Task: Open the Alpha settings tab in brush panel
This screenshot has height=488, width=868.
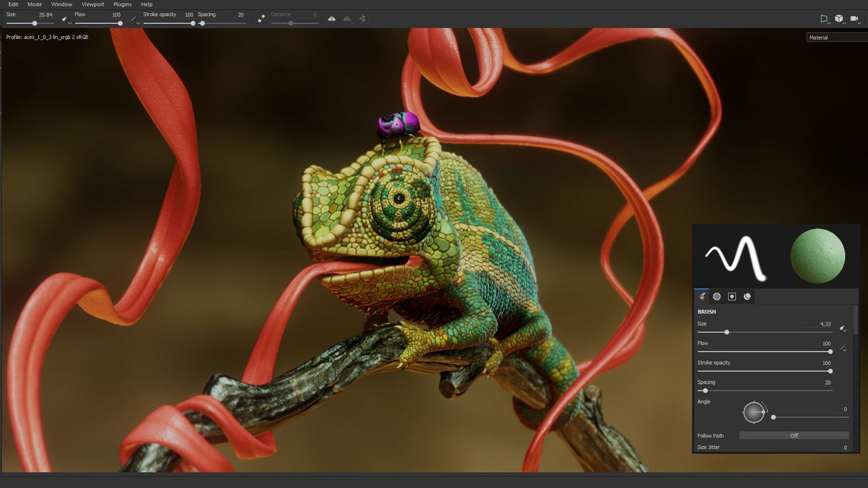Action: pyautogui.click(x=717, y=296)
